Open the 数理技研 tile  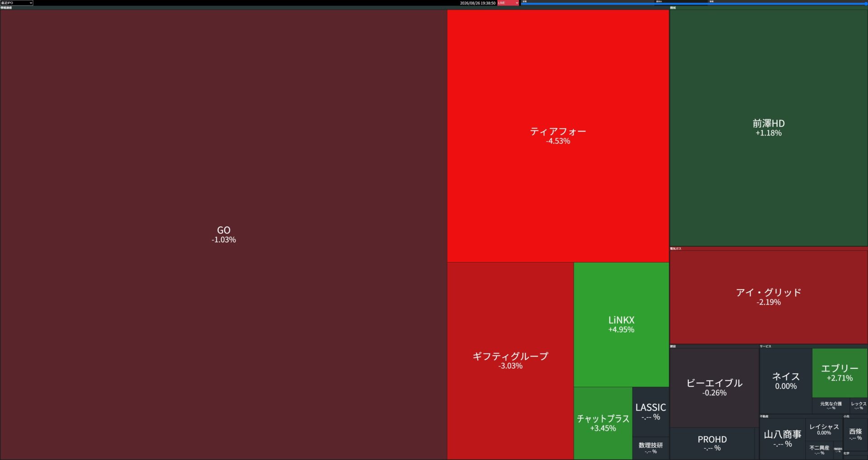(651, 448)
